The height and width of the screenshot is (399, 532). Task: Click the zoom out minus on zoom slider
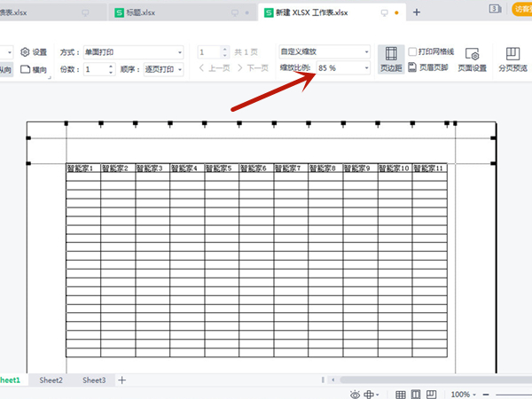485,394
